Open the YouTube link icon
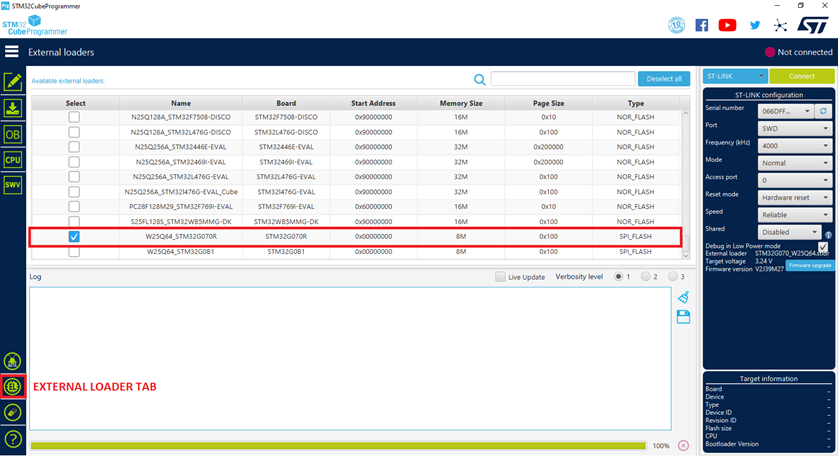Screen dimensions: 838x456 (x=727, y=25)
